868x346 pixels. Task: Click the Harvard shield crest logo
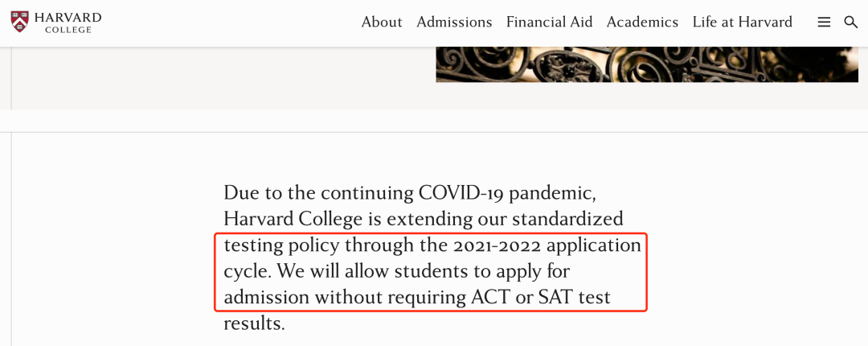[x=19, y=22]
